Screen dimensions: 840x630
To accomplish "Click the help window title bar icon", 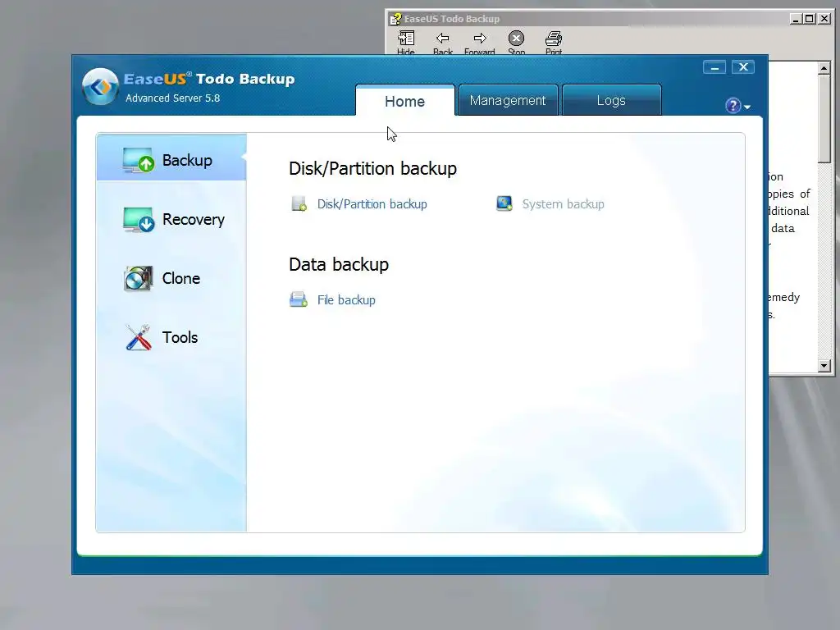I will pyautogui.click(x=395, y=19).
